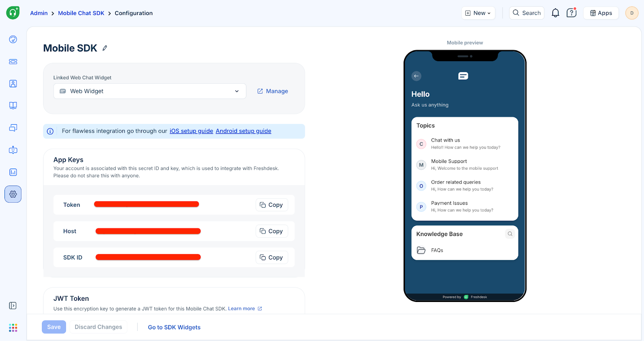Open the Apps button
The width and height of the screenshot is (644, 341).
601,13
